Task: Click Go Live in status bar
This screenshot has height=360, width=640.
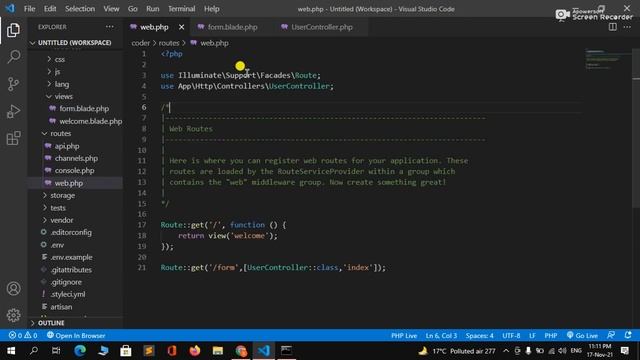Action: [x=582, y=336]
